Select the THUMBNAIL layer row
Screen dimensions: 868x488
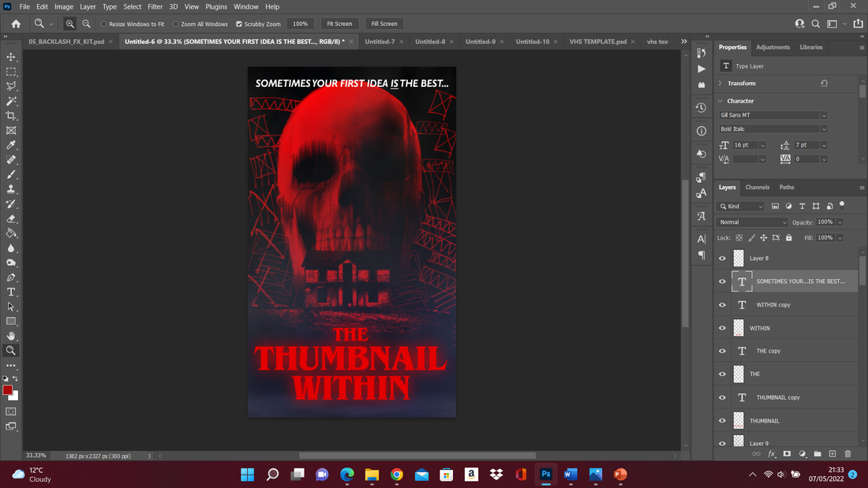point(786,420)
